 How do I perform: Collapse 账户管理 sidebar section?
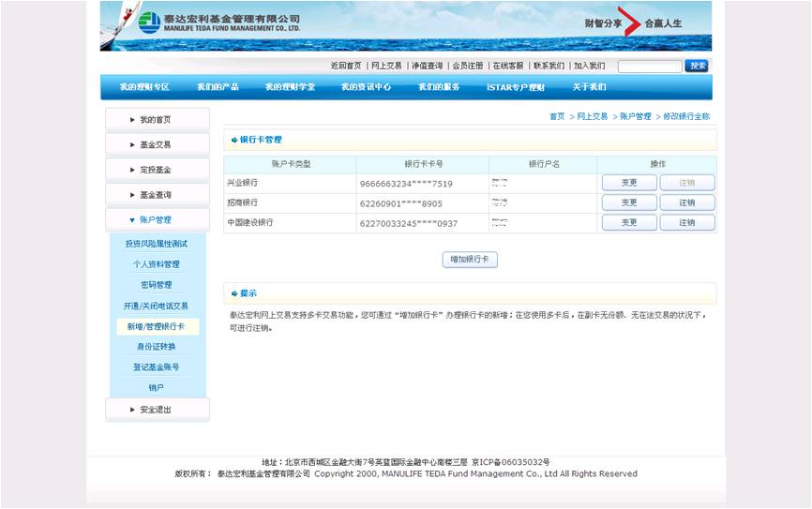pos(158,220)
